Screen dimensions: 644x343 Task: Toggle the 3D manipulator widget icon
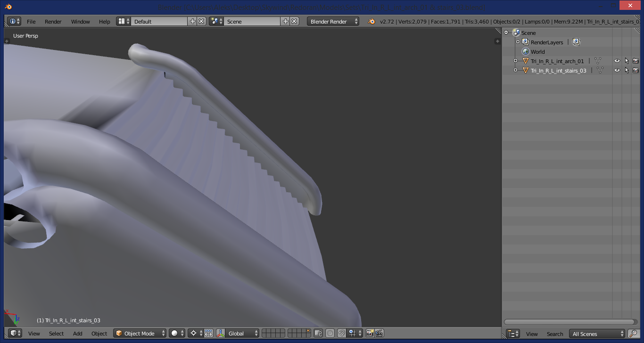(221, 333)
